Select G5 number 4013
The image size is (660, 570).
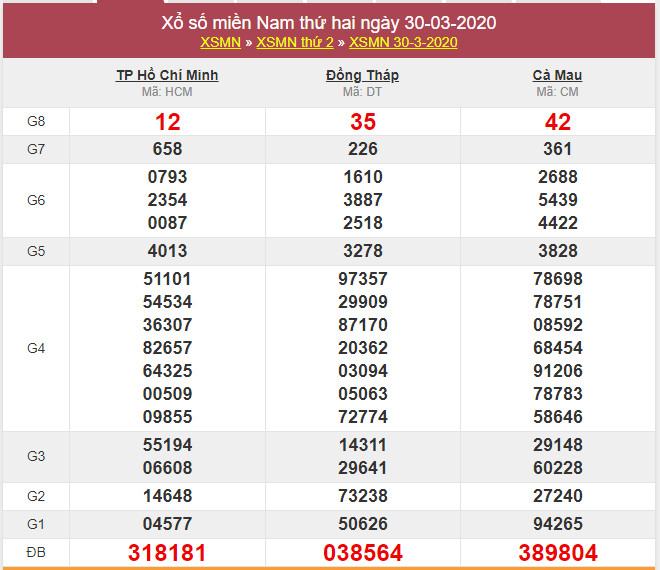pos(168,251)
